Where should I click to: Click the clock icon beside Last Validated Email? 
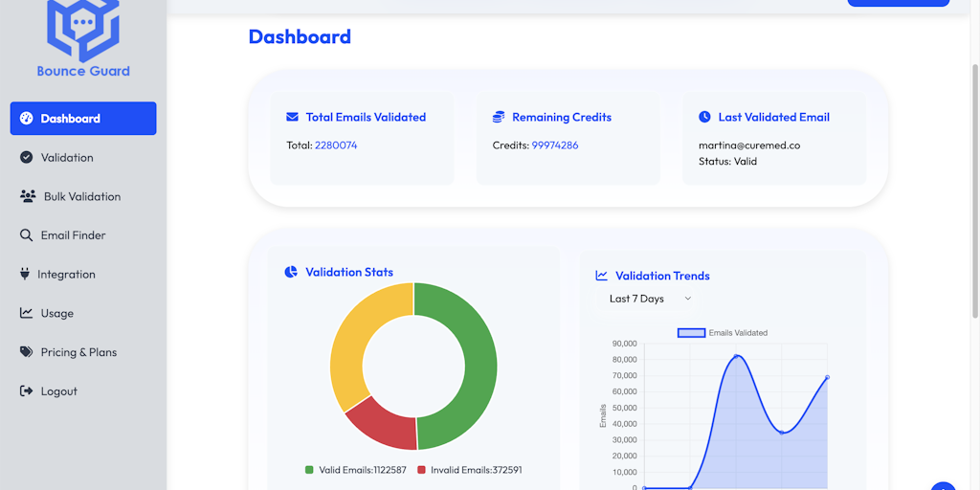pyautogui.click(x=704, y=117)
